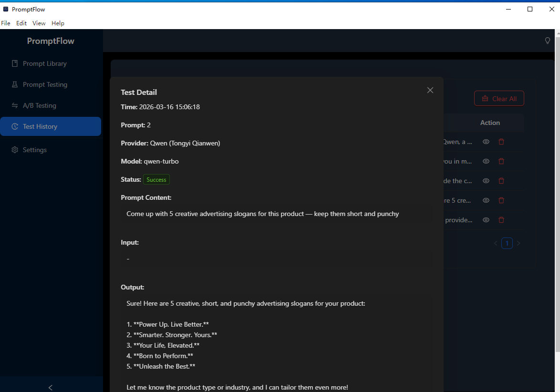
Task: Click the PromptFlow sidebar logo text
Action: click(x=51, y=41)
